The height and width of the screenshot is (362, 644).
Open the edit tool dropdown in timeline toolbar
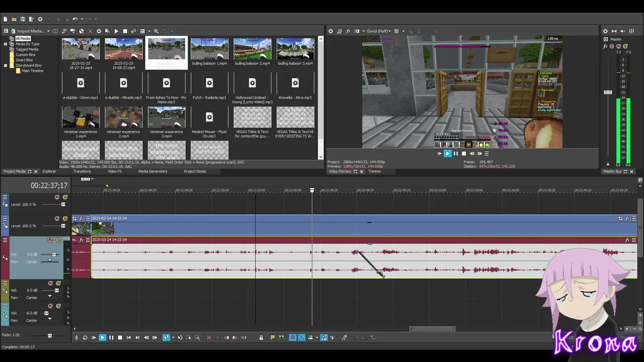point(173,337)
